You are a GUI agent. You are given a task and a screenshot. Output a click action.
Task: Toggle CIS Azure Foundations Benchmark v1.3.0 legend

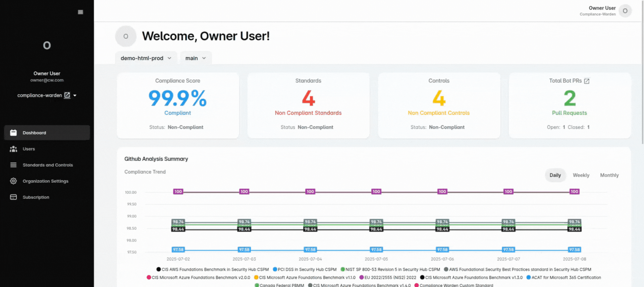click(471, 278)
